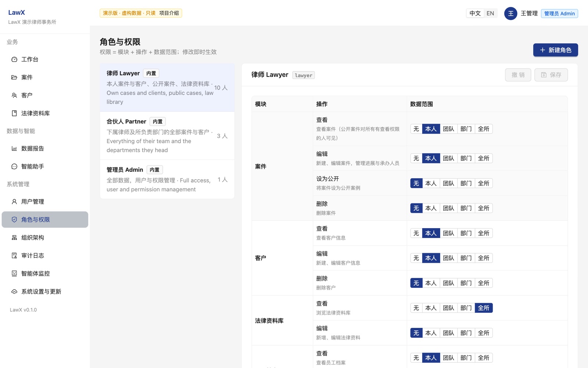Click the LawX v0.1.0 version text

pyautogui.click(x=23, y=310)
